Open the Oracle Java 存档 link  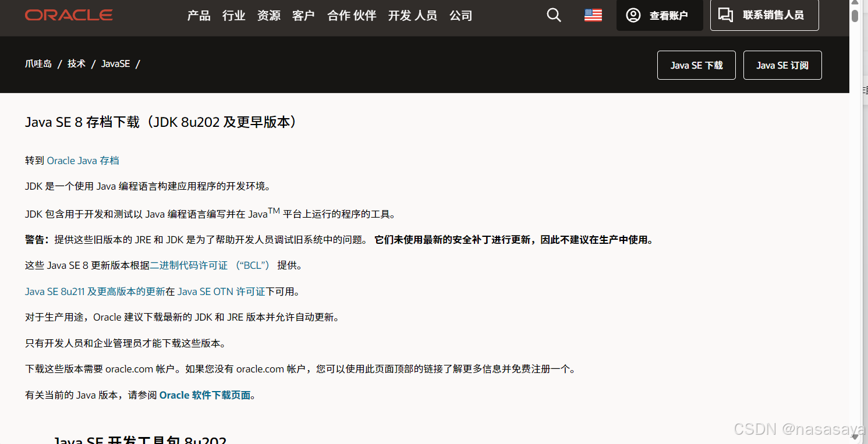tap(83, 161)
